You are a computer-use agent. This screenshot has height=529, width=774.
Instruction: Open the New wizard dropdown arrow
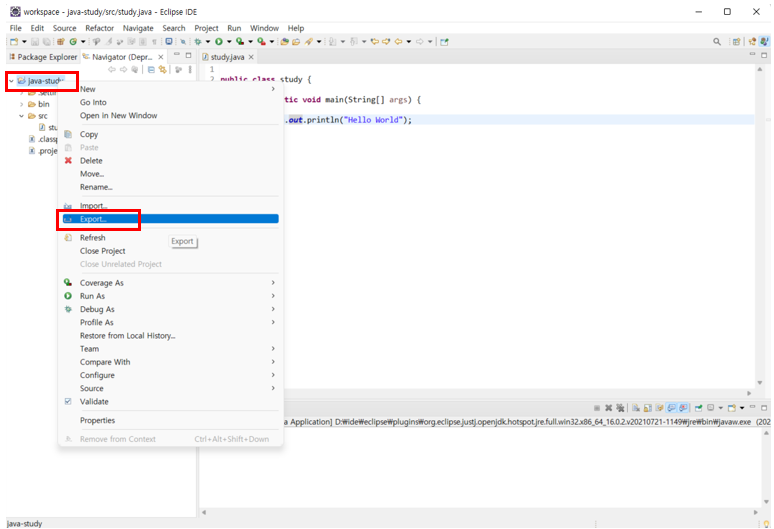[x=24, y=42]
